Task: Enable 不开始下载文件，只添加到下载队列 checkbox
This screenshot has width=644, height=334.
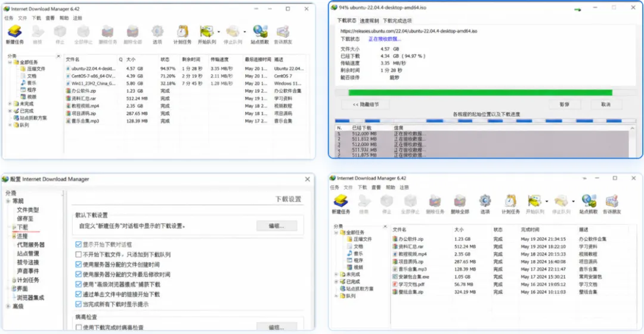Action: pos(79,254)
